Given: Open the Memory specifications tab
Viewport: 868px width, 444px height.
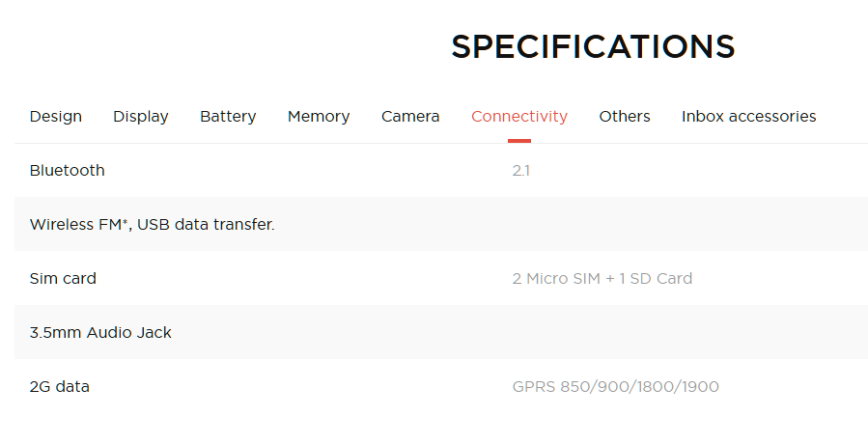Looking at the screenshot, I should [319, 116].
